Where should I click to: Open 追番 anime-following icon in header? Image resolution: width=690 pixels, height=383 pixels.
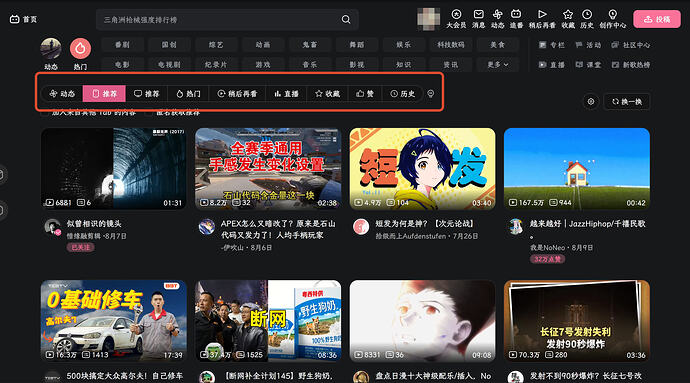[x=516, y=15]
